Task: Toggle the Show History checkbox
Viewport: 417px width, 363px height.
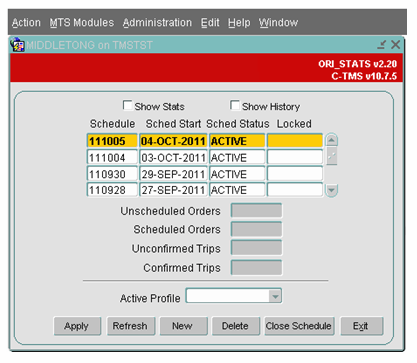Action: [x=235, y=105]
